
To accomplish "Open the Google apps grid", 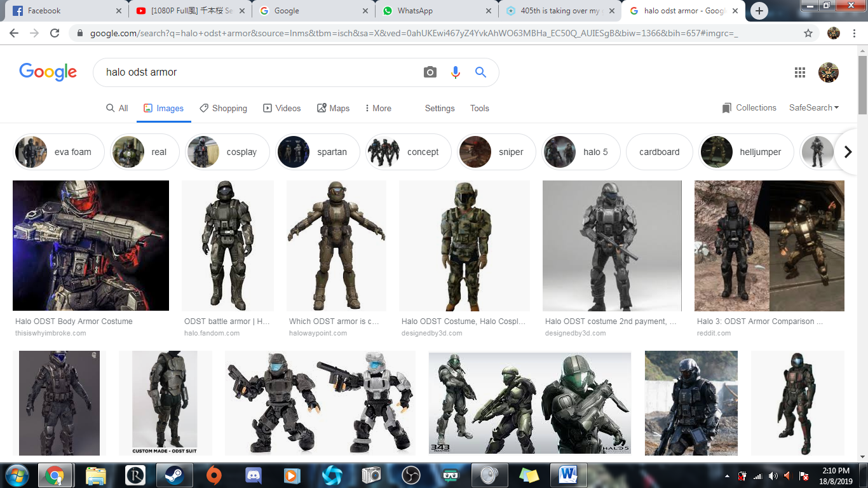I will point(800,72).
